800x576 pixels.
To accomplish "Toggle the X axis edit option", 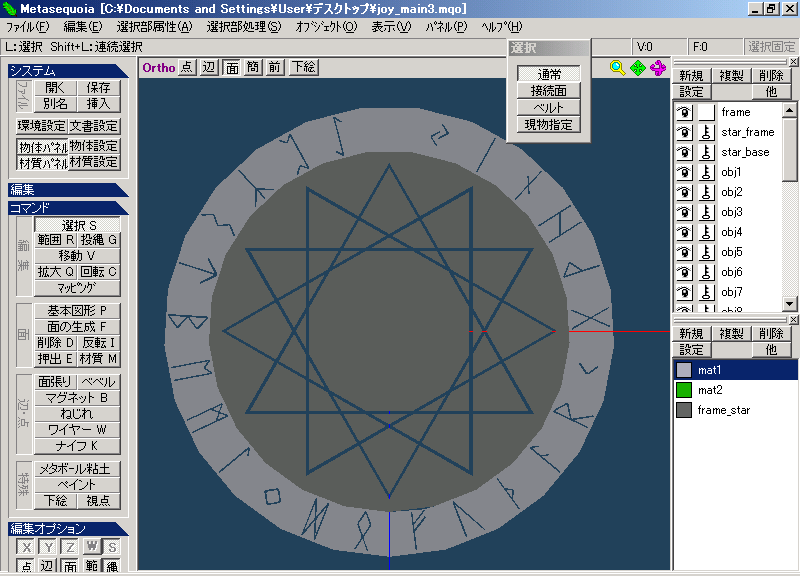I will [27, 547].
